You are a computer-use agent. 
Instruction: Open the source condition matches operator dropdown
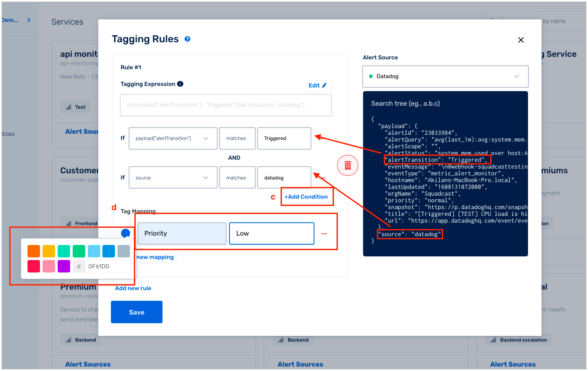(x=237, y=177)
